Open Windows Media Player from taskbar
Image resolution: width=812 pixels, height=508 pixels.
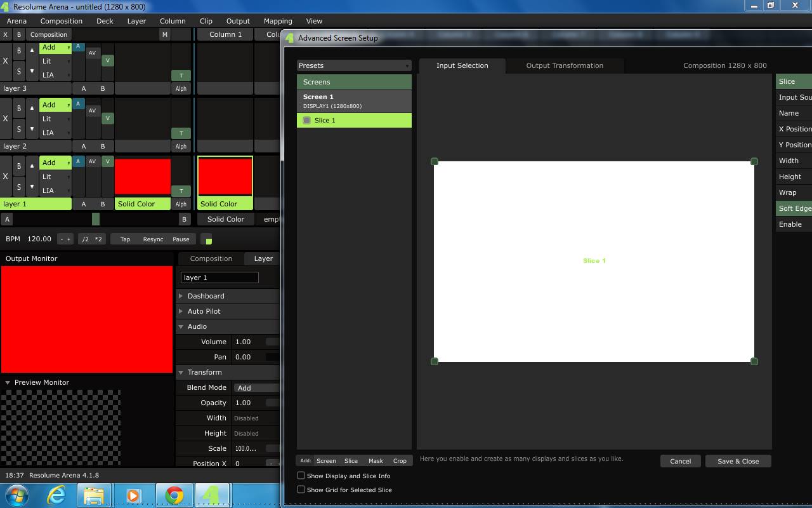(x=133, y=495)
